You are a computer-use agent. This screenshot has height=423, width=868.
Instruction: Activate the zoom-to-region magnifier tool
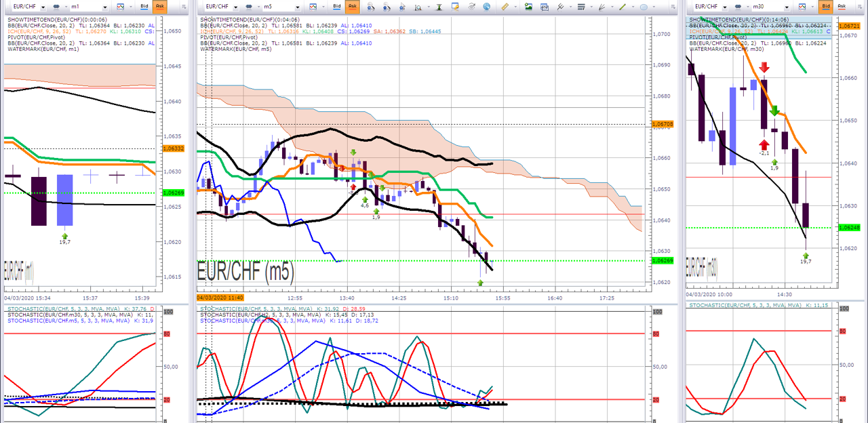point(418,6)
